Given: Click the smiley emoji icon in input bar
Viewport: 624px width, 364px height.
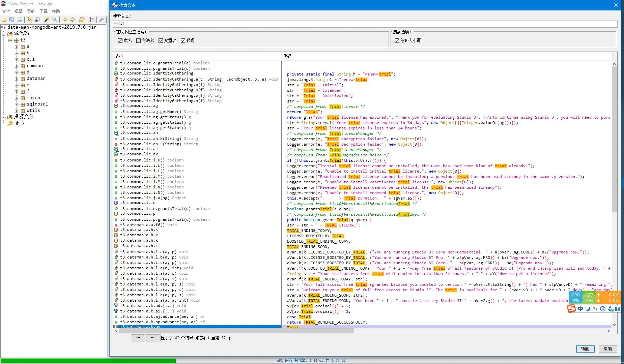Looking at the screenshot, I should point(603,309).
